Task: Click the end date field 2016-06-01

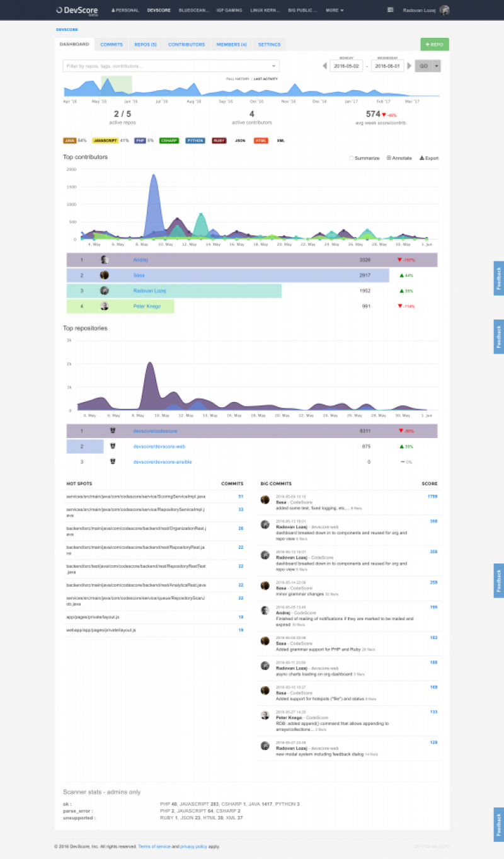Action: pos(387,66)
